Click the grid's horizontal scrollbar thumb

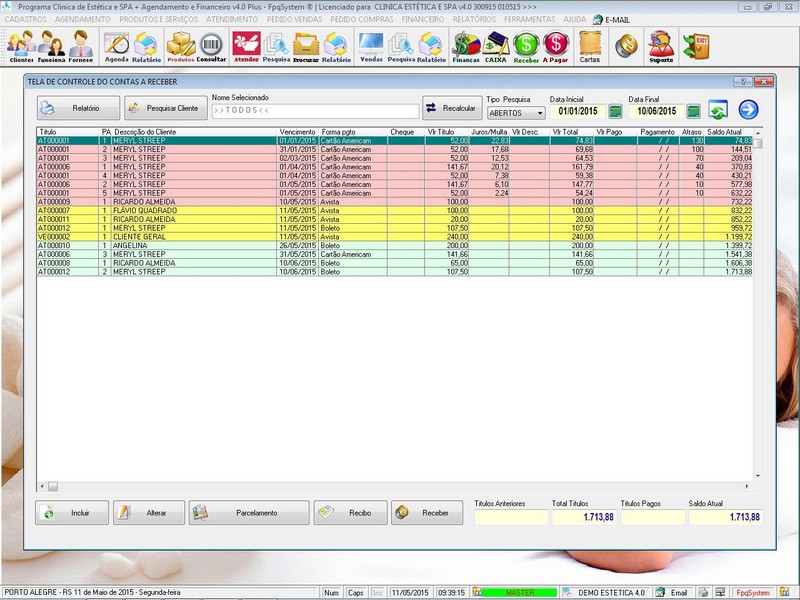[53, 486]
